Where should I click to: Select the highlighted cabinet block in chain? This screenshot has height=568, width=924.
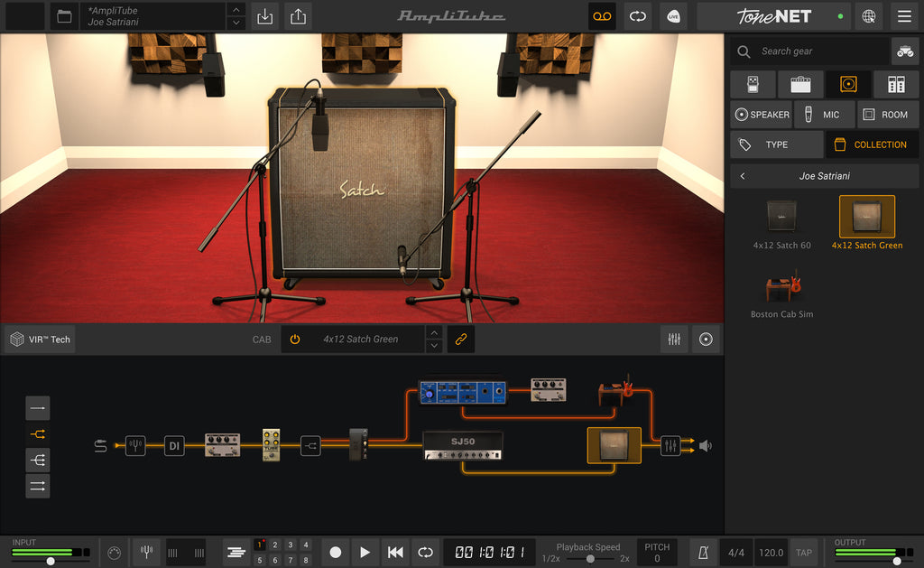click(614, 445)
